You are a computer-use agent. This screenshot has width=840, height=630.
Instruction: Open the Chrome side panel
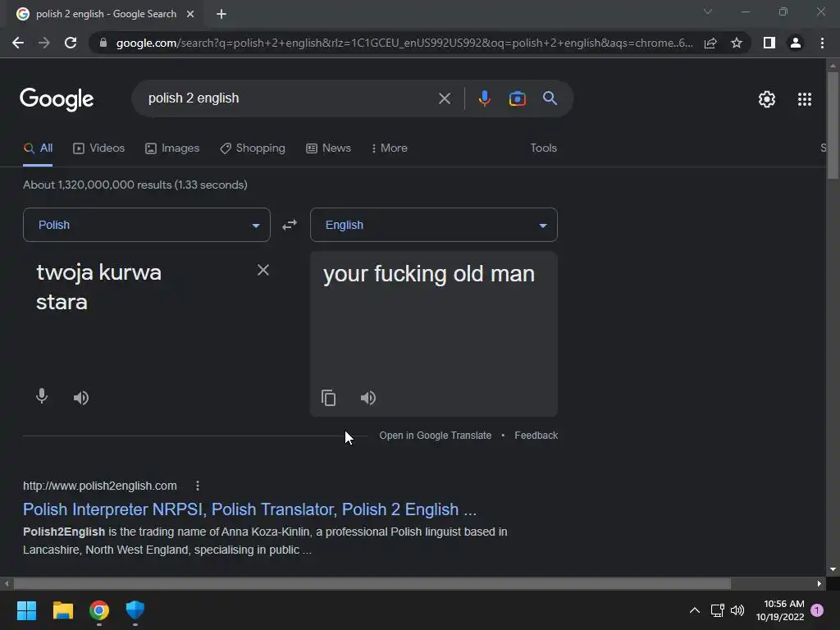coord(769,43)
